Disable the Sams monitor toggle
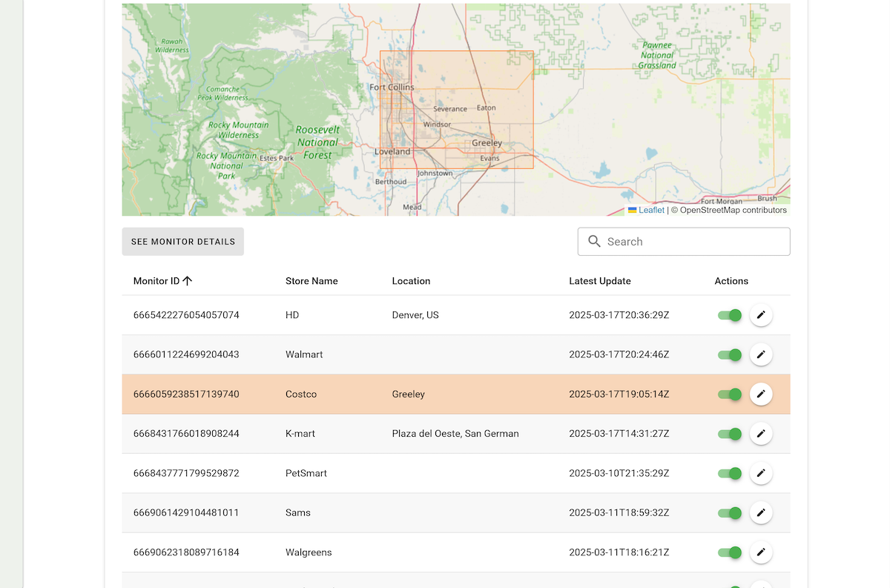The image size is (890, 588). (730, 512)
